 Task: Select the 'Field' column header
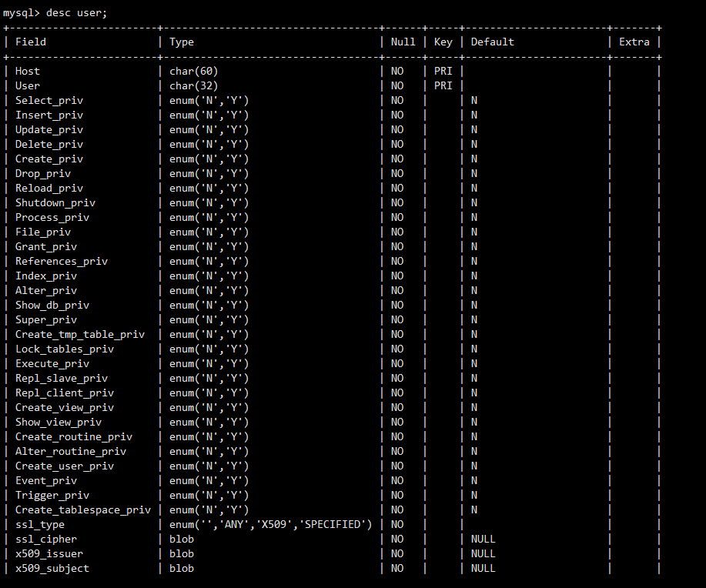[31, 42]
